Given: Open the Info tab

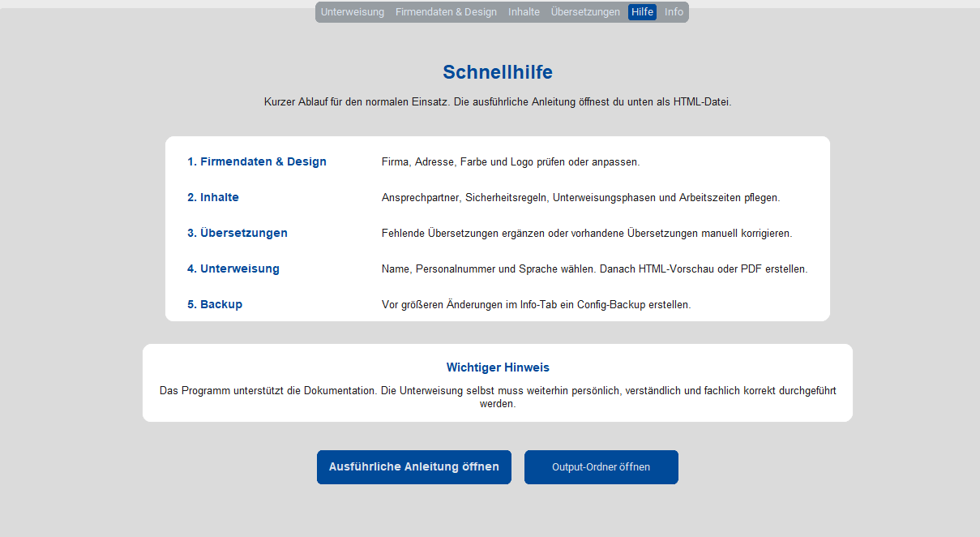Looking at the screenshot, I should pyautogui.click(x=673, y=11).
